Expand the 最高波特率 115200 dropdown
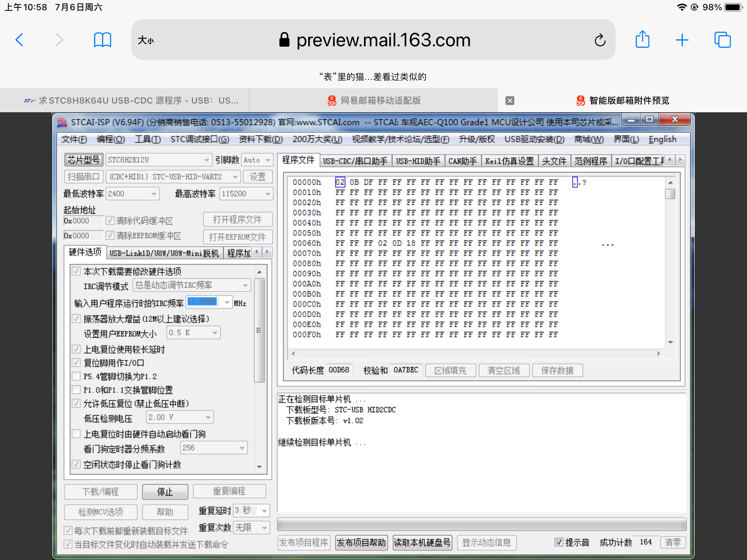Image resolution: width=747 pixels, height=560 pixels. [x=268, y=194]
